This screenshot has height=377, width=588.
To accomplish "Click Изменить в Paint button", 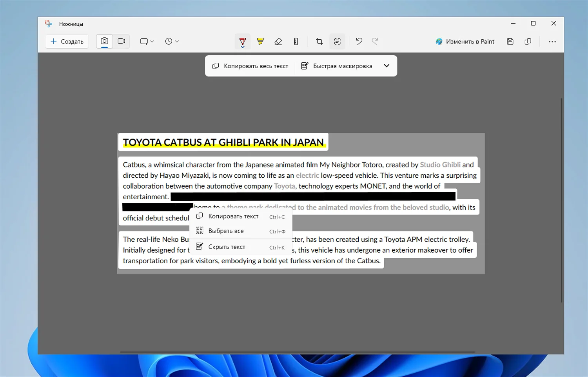I will click(x=465, y=42).
